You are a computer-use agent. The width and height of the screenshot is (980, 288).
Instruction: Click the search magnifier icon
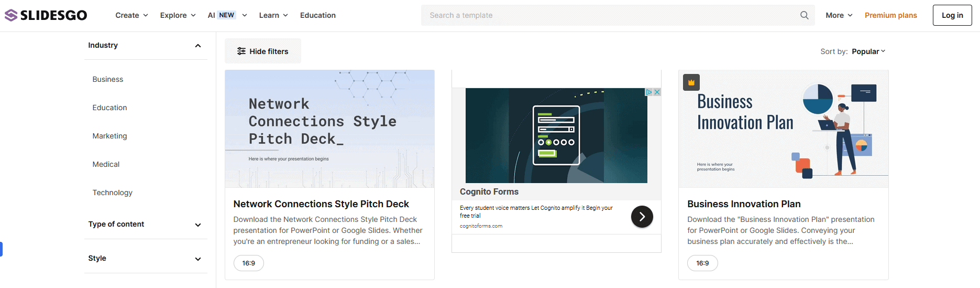click(x=804, y=15)
